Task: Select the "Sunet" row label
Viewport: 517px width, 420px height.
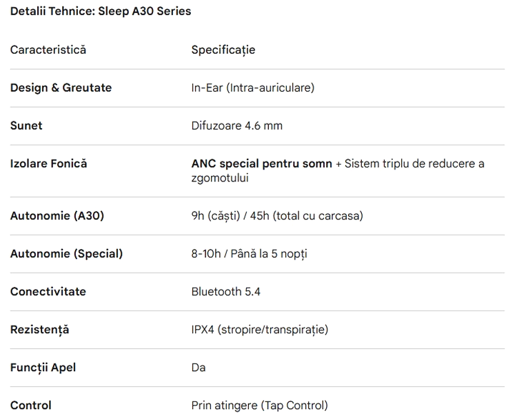Action: click(x=26, y=126)
